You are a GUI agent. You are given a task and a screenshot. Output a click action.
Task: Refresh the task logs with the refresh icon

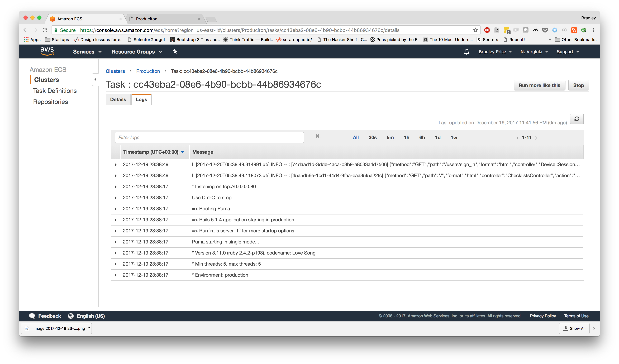(577, 119)
